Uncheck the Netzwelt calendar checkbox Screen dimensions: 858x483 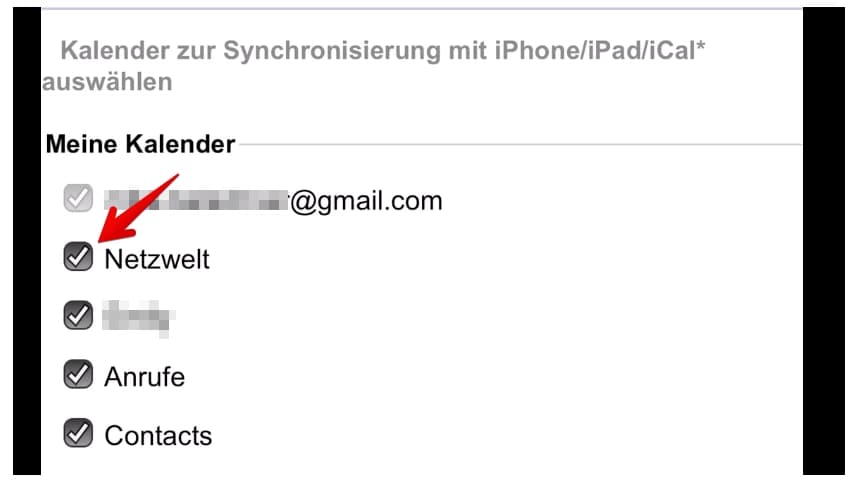click(x=78, y=258)
